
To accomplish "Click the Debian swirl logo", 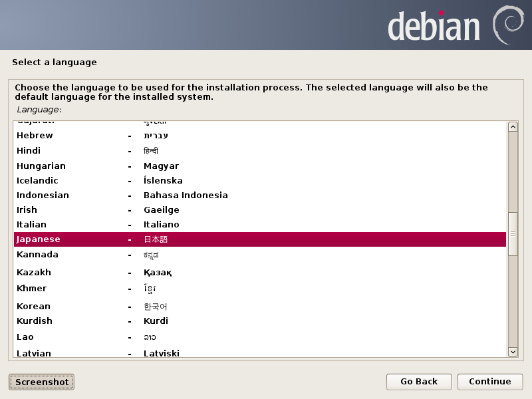I will [507, 24].
